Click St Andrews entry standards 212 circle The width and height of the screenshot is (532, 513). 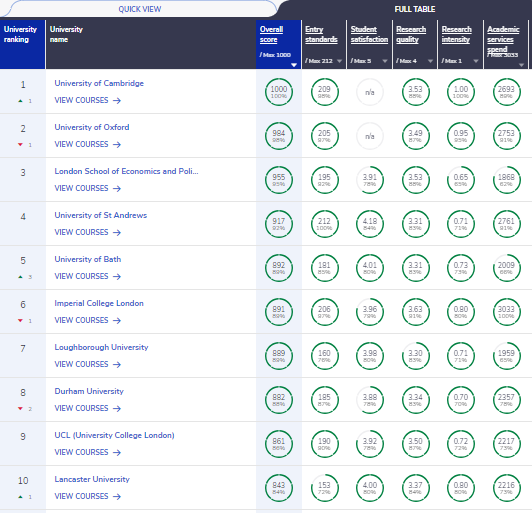tap(324, 224)
